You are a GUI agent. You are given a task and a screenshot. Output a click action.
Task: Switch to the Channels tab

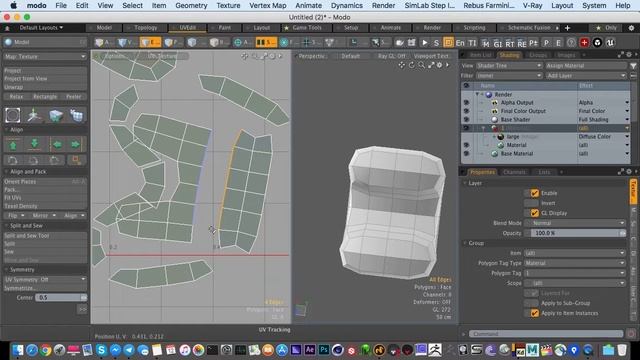pyautogui.click(x=514, y=172)
